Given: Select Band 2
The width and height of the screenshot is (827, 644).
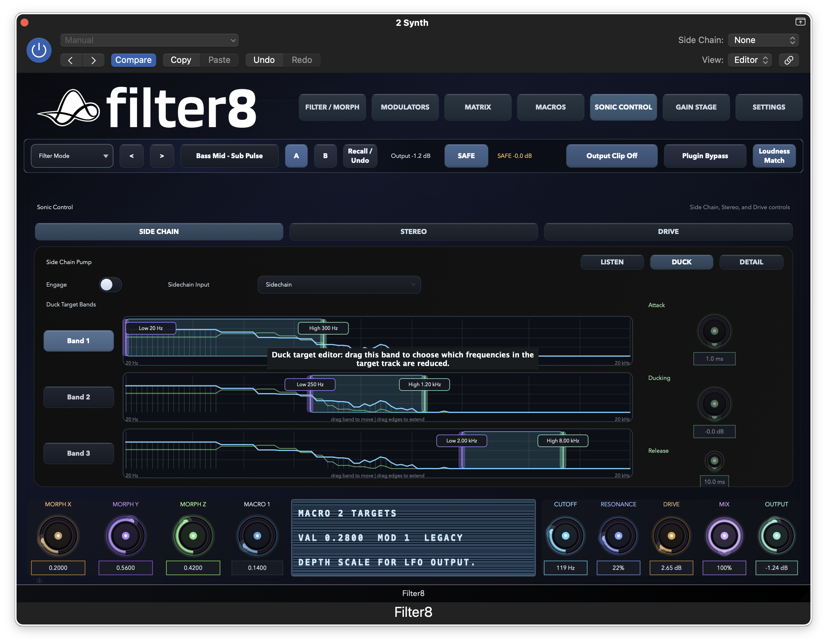Looking at the screenshot, I should click(78, 397).
